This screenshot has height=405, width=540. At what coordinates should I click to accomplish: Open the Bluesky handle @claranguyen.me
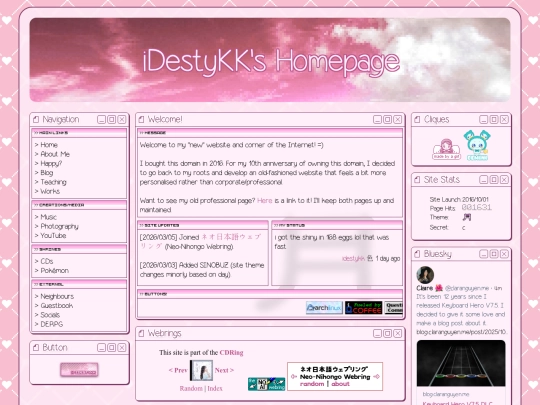coord(467,288)
